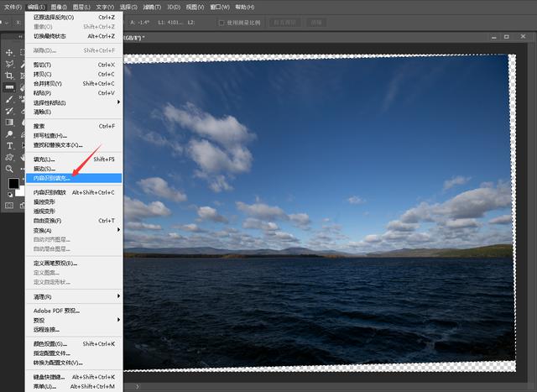Toggle Quick Mask mode icon

pos(10,205)
